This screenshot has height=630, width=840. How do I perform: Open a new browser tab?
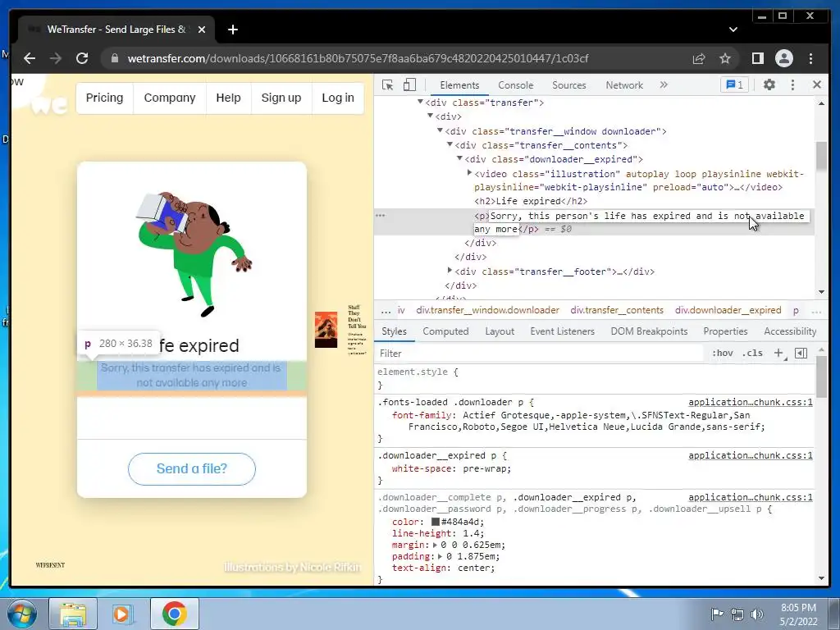click(232, 30)
